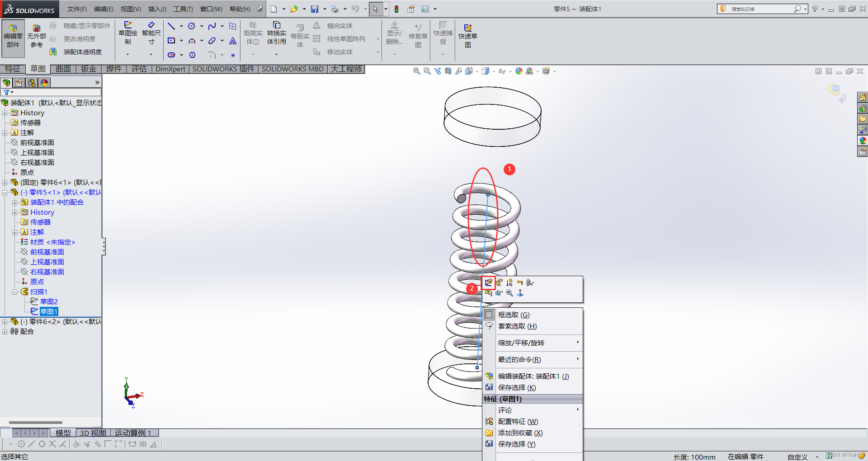Click the Rebuild traffic light icon
Image resolution: width=868 pixels, height=461 pixels.
point(396,9)
